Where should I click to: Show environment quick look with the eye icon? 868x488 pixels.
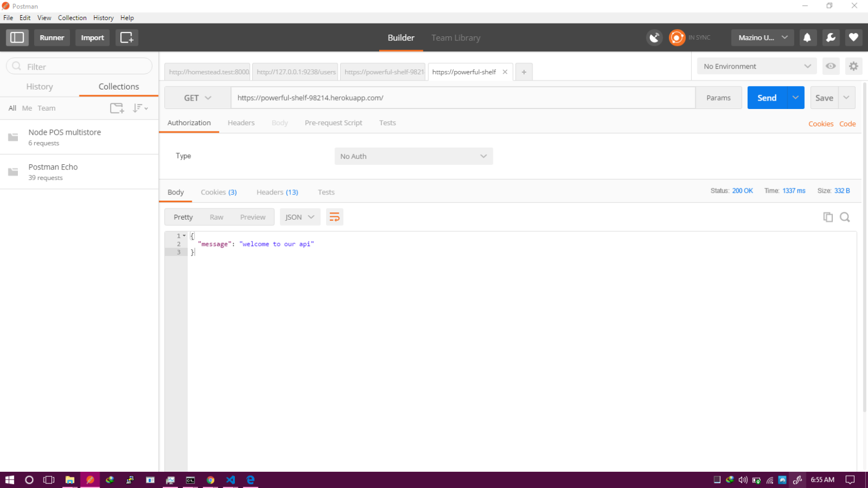pyautogui.click(x=831, y=66)
